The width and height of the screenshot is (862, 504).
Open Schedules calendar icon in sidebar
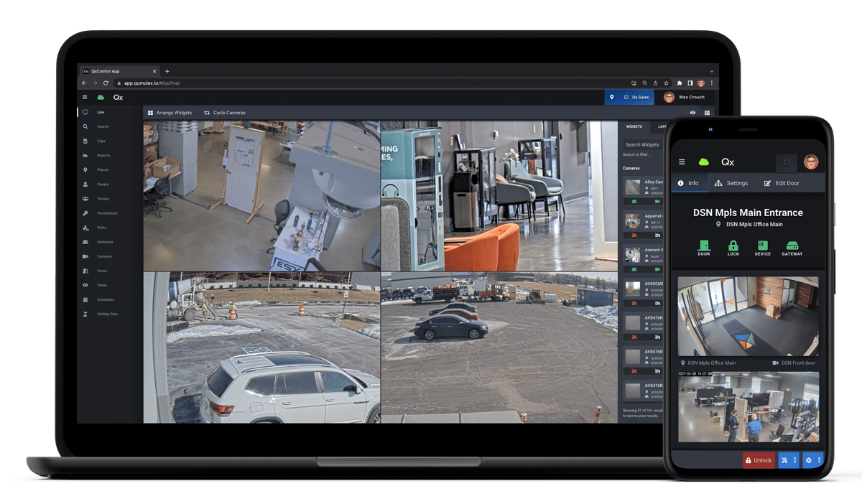coord(85,299)
